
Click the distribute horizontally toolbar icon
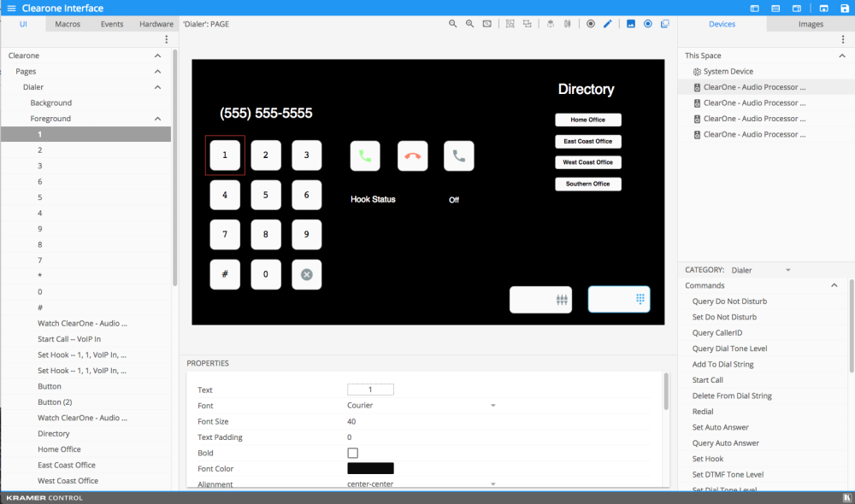pos(568,24)
